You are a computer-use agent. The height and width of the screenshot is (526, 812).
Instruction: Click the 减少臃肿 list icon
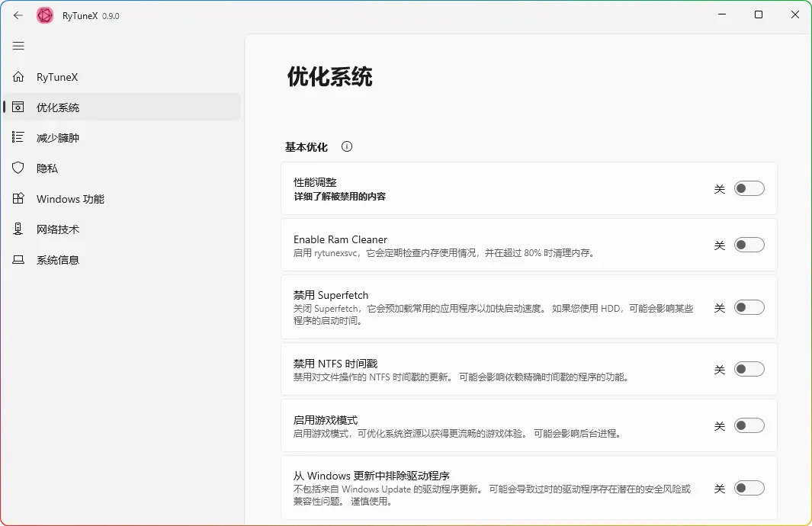click(x=19, y=138)
